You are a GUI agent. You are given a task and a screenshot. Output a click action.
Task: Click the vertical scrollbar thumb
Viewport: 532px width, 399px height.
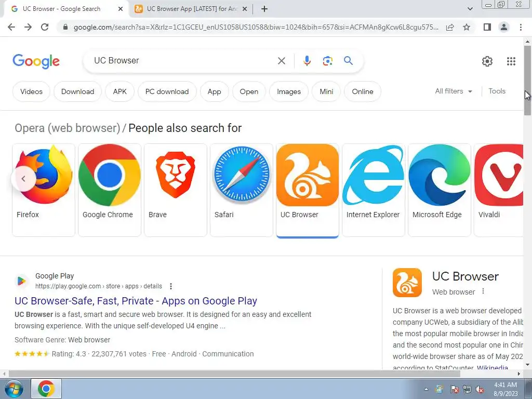[527, 81]
